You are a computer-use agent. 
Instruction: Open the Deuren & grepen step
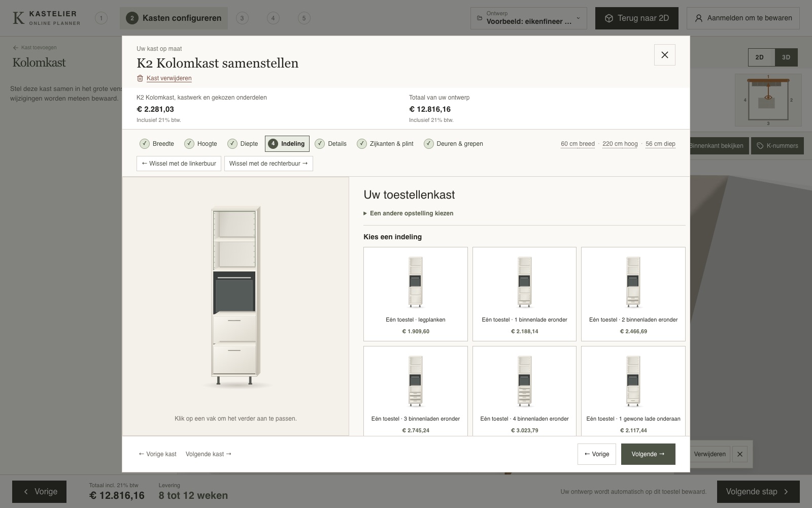pos(454,144)
